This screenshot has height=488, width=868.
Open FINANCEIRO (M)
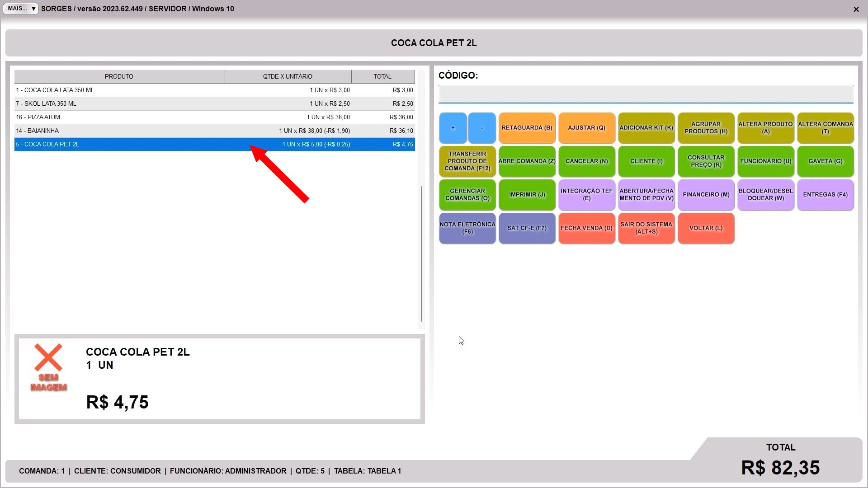click(x=706, y=195)
